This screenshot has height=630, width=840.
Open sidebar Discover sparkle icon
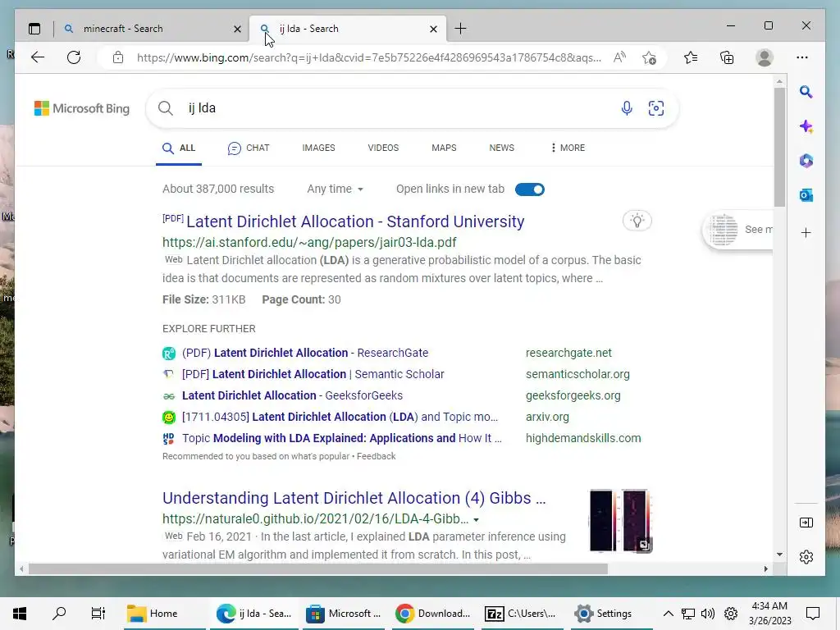(806, 127)
